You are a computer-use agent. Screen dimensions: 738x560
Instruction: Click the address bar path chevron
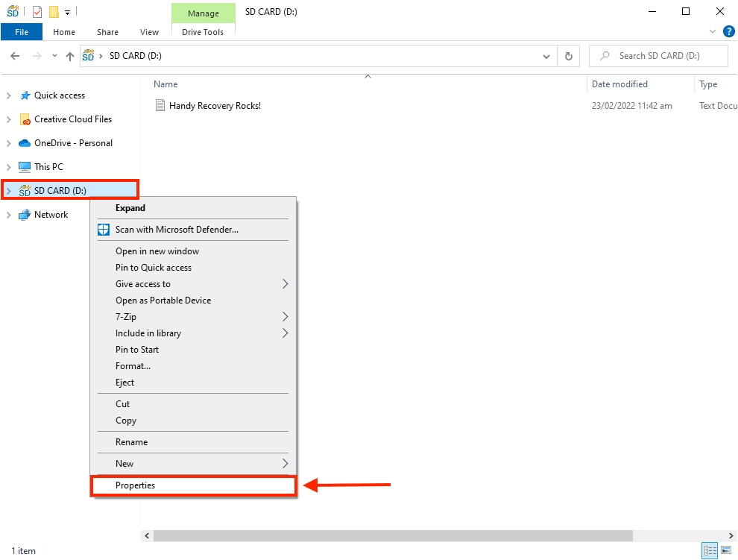[x=101, y=56]
